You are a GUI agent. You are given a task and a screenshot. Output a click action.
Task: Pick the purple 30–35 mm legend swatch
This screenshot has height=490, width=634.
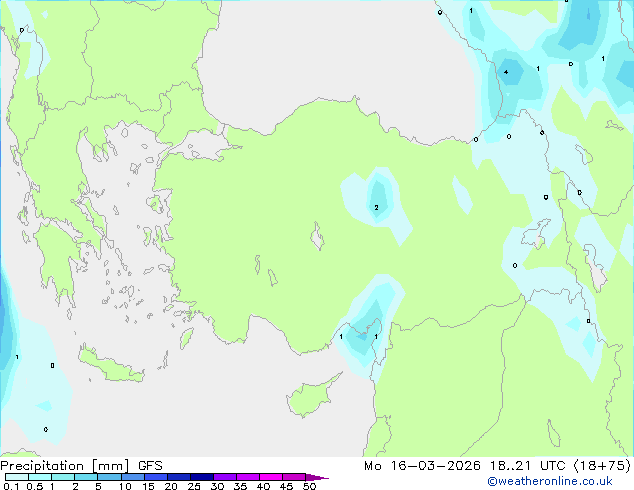pos(225,477)
